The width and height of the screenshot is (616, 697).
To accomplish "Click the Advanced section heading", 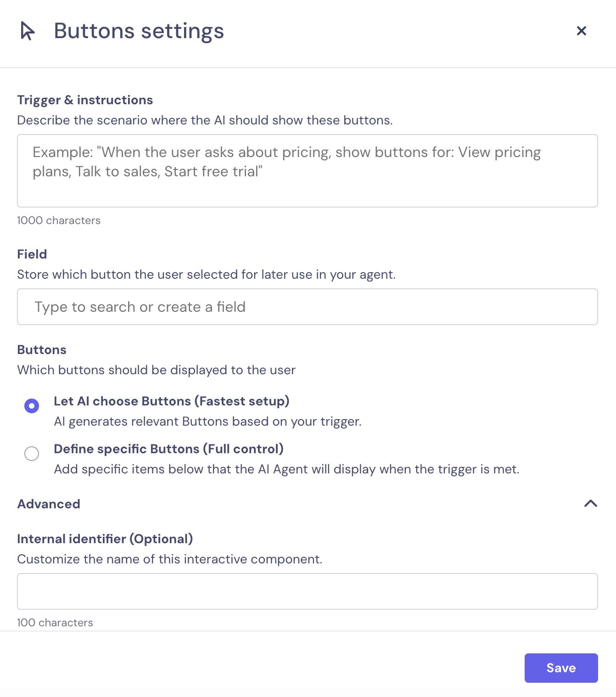I will click(49, 504).
